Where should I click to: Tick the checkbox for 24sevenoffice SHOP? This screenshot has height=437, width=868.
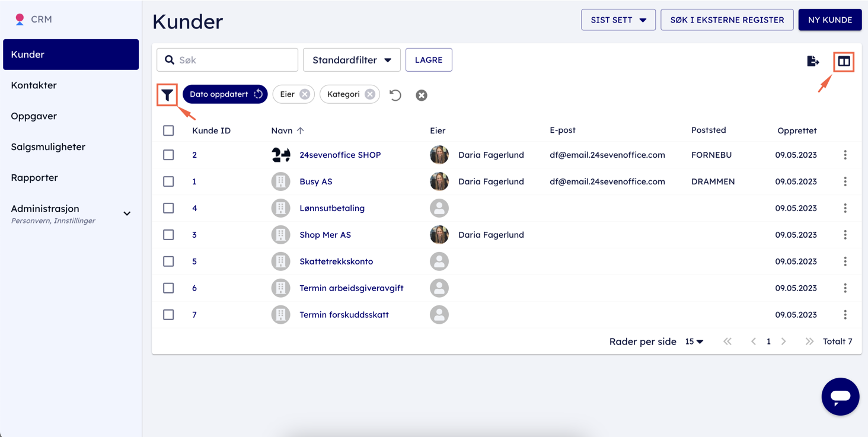[168, 155]
